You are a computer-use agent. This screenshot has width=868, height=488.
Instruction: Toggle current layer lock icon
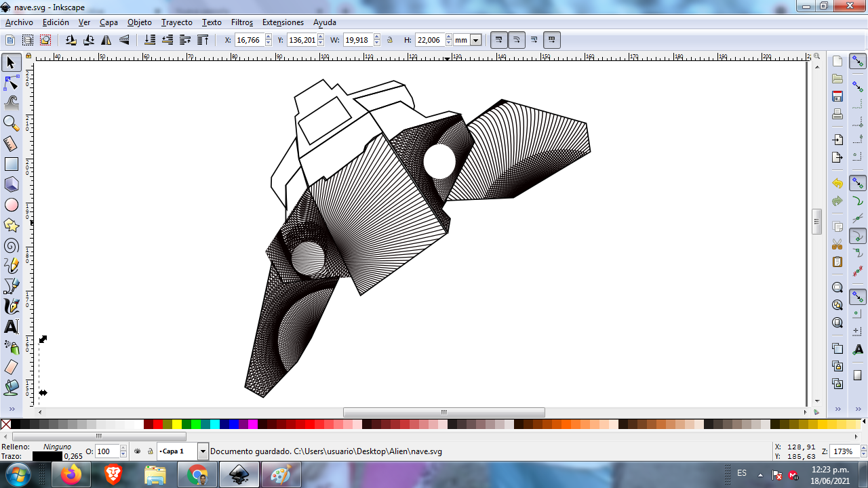pyautogui.click(x=150, y=451)
